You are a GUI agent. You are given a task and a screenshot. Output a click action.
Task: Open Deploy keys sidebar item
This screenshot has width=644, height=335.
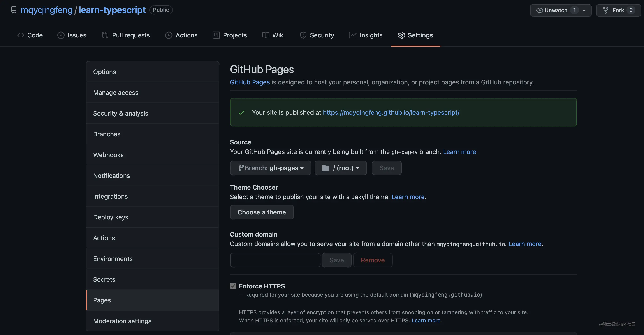tap(111, 217)
